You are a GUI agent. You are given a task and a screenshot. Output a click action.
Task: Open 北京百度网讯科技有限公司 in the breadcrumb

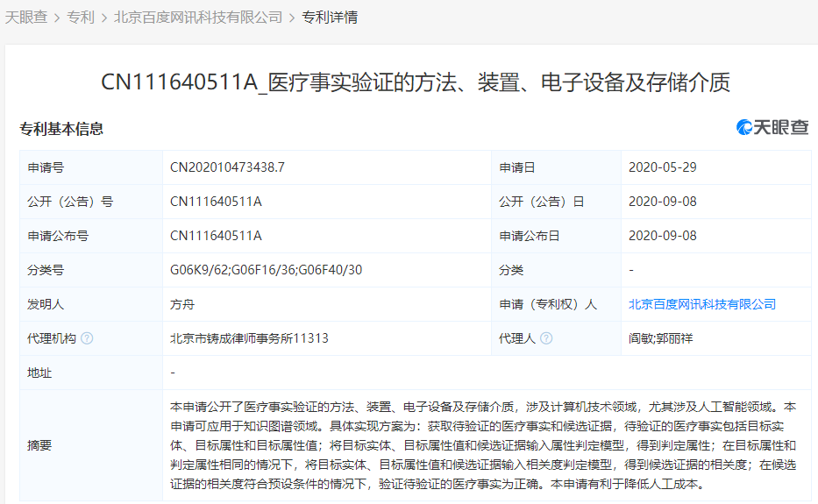tap(198, 18)
